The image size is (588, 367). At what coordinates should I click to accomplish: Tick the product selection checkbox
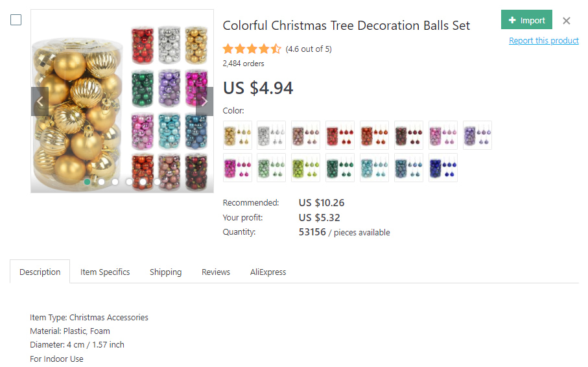[16, 20]
